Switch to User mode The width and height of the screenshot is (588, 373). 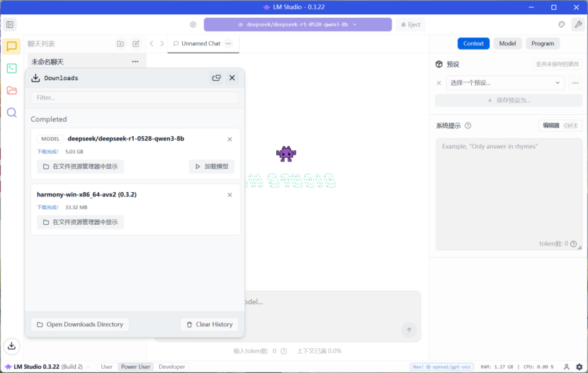point(106,367)
